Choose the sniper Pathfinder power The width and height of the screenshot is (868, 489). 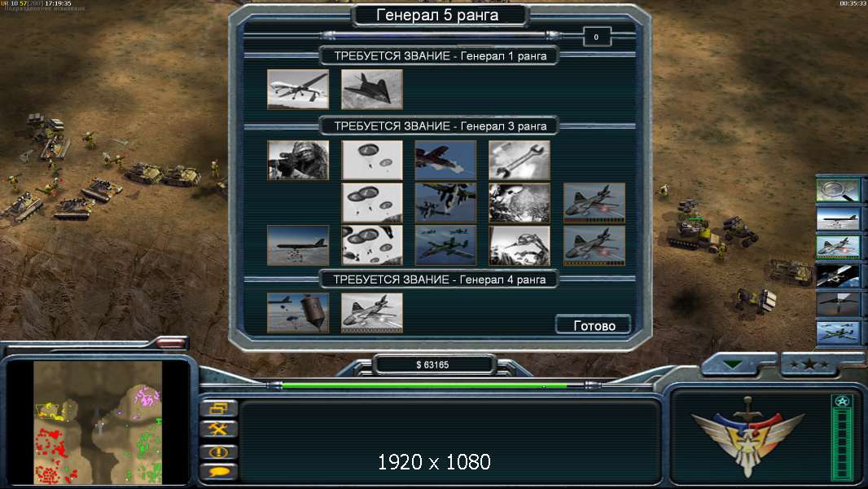[298, 160]
